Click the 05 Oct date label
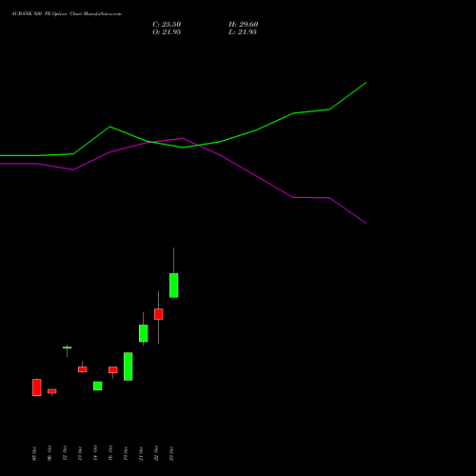Screen dimensions: 476x476 tap(34, 453)
